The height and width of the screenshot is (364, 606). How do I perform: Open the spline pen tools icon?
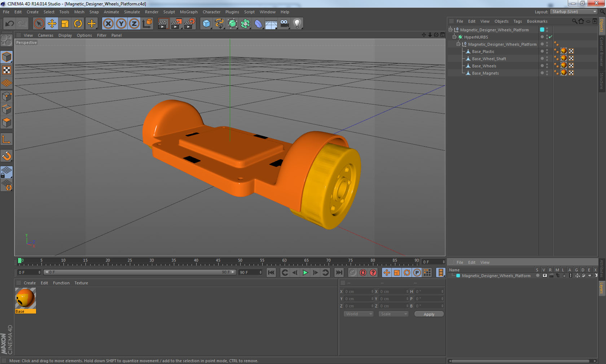tap(219, 24)
